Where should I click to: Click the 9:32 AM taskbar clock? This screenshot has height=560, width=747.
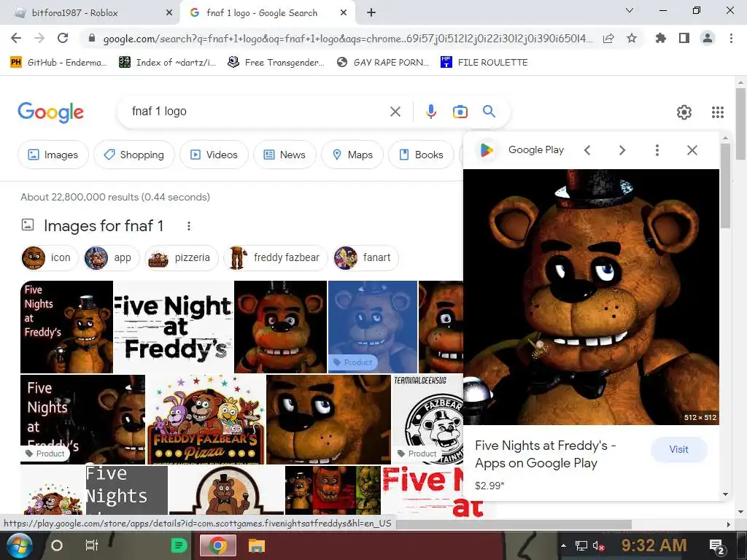[x=654, y=545]
